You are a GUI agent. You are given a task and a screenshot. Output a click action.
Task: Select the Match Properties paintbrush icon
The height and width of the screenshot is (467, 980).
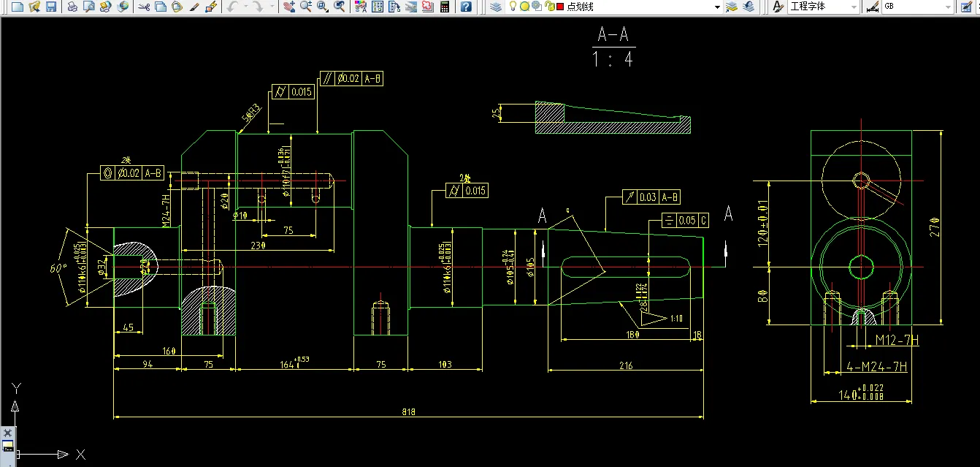point(194,7)
